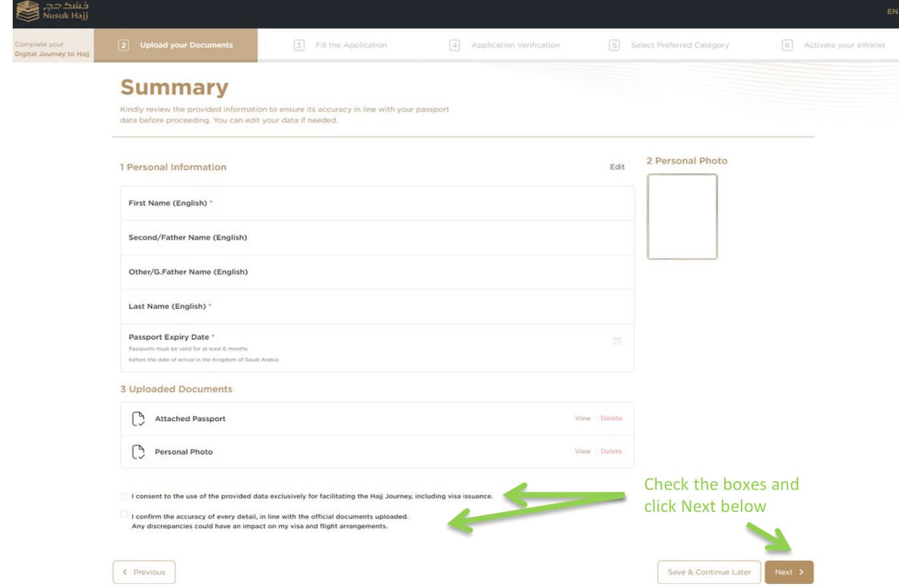
Task: Go to Upload your Documents step
Action: [176, 45]
